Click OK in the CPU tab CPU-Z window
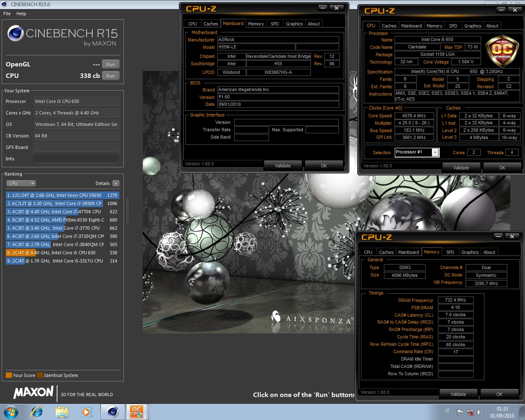 pyautogui.click(x=502, y=168)
